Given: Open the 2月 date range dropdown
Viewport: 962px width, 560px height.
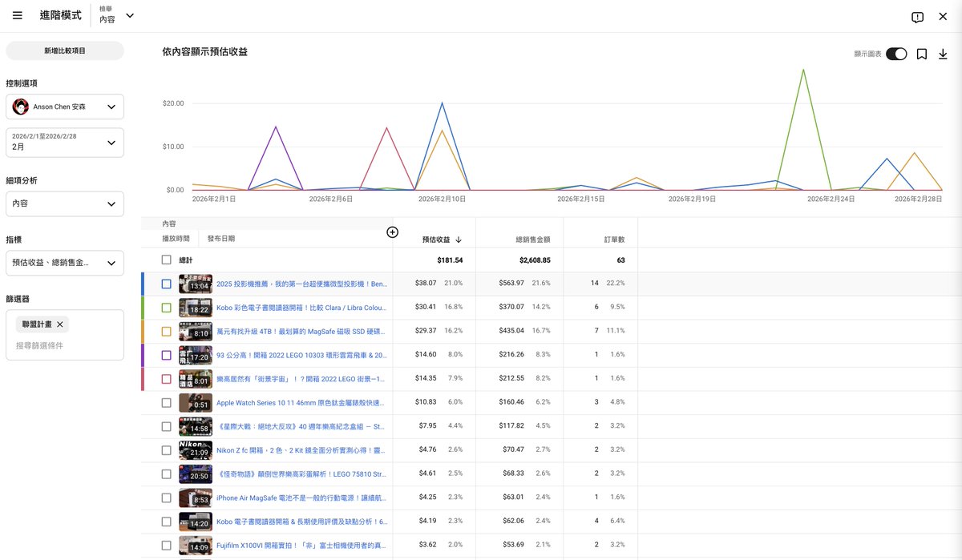Looking at the screenshot, I should 65,143.
